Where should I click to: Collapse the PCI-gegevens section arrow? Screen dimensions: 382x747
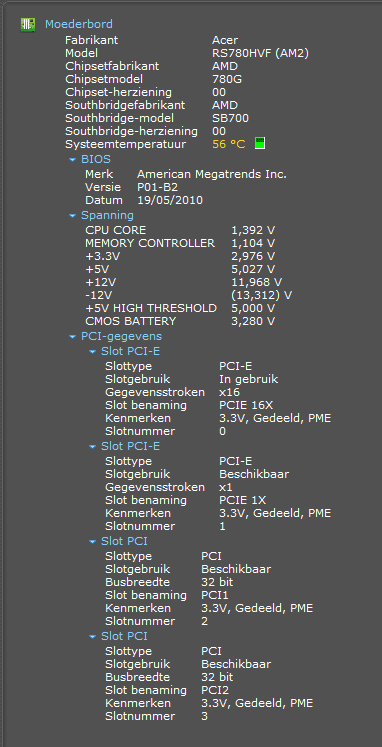[x=72, y=337]
